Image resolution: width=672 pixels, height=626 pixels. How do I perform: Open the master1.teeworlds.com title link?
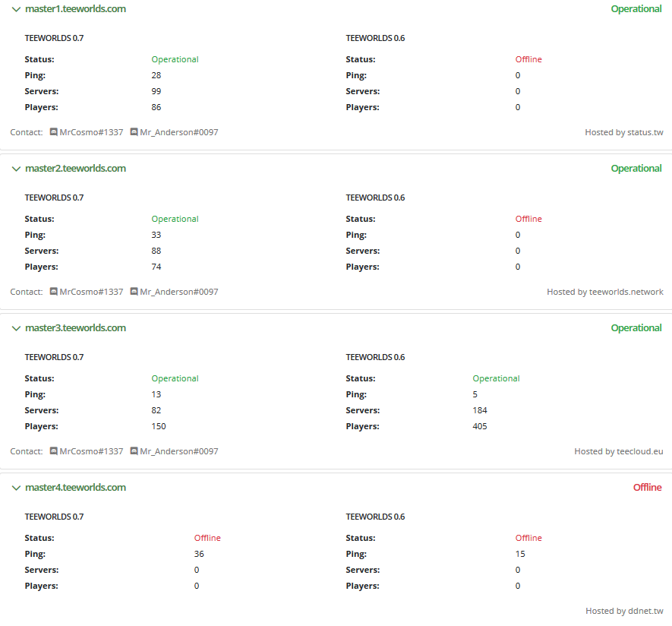[x=75, y=9]
